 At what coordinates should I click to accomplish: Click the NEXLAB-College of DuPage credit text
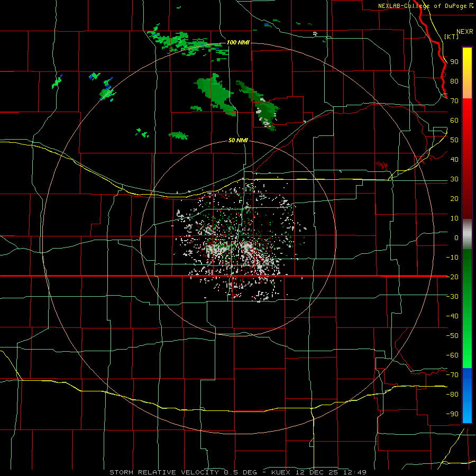(x=424, y=6)
